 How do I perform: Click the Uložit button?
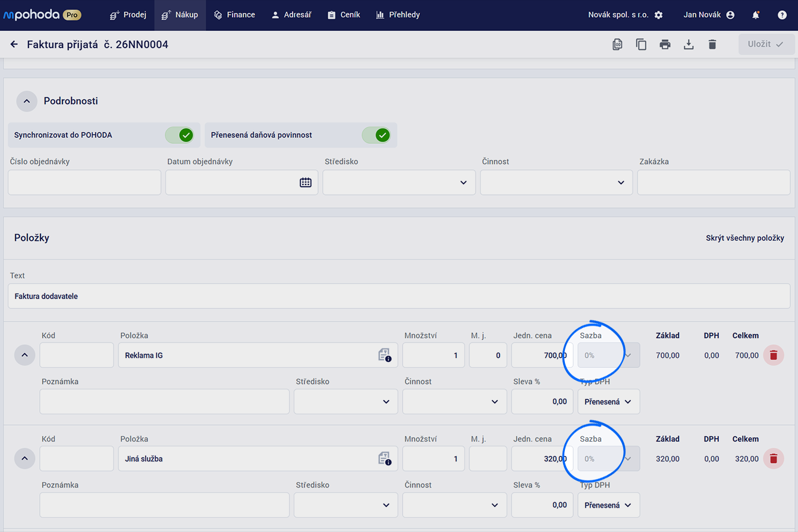[766, 45]
